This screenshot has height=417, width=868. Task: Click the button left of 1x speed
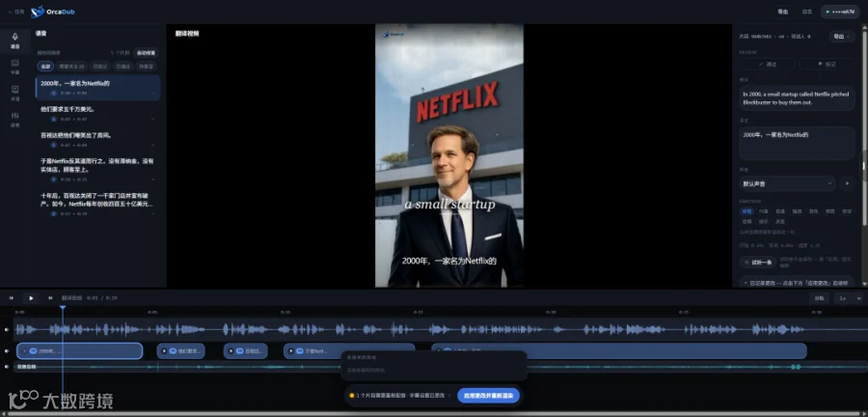click(820, 298)
